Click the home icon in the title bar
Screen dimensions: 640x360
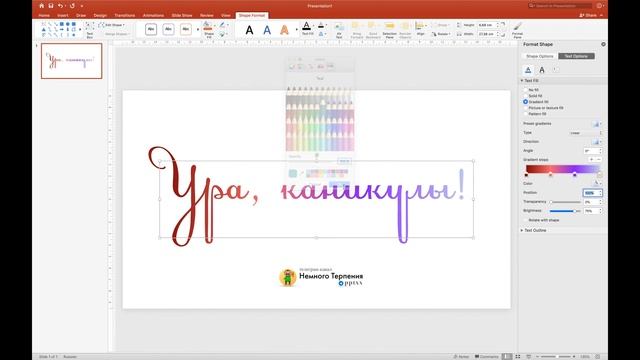click(41, 6)
